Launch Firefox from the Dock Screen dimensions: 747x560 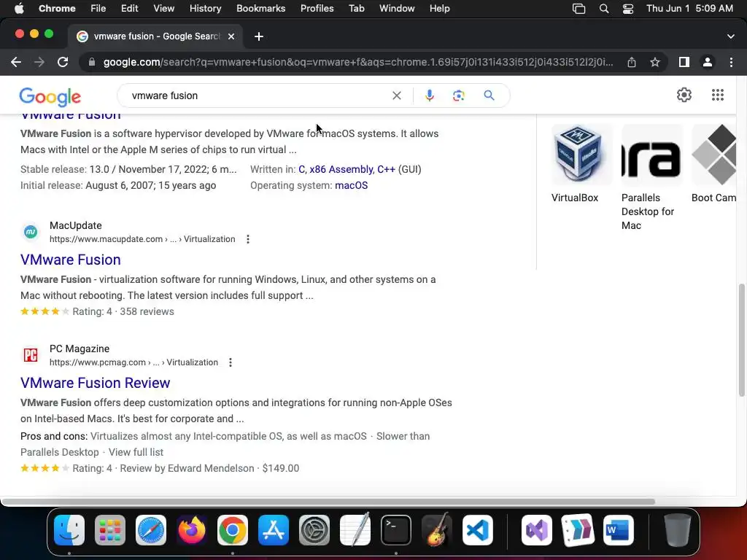coord(192,530)
